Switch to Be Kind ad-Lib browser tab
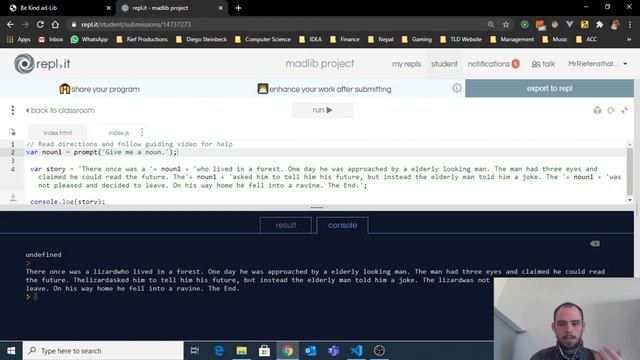 coord(57,8)
